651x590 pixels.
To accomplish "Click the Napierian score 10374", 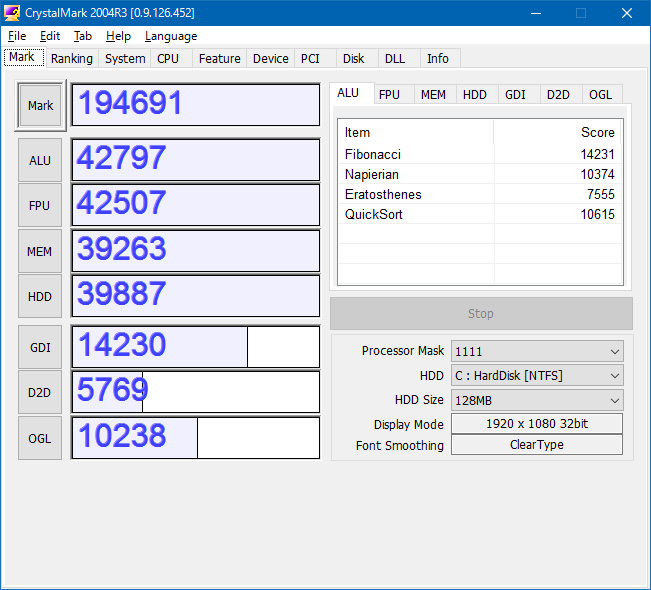I will coord(597,174).
